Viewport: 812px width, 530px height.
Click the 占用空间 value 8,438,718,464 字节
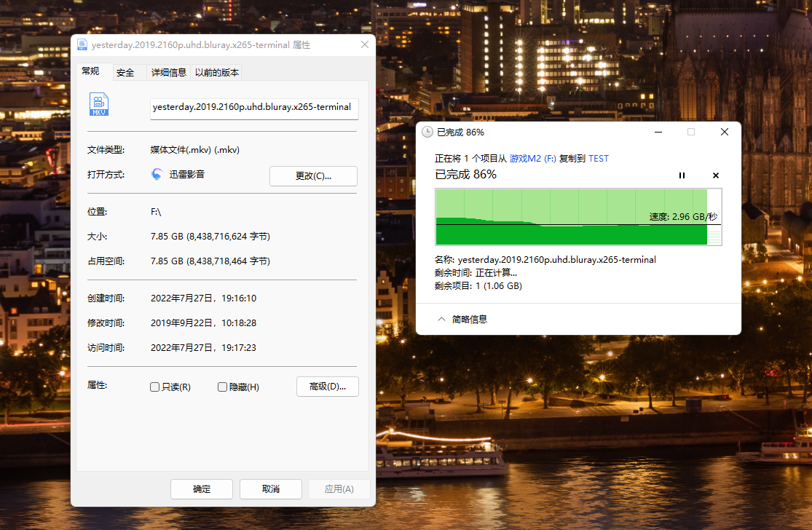(210, 261)
